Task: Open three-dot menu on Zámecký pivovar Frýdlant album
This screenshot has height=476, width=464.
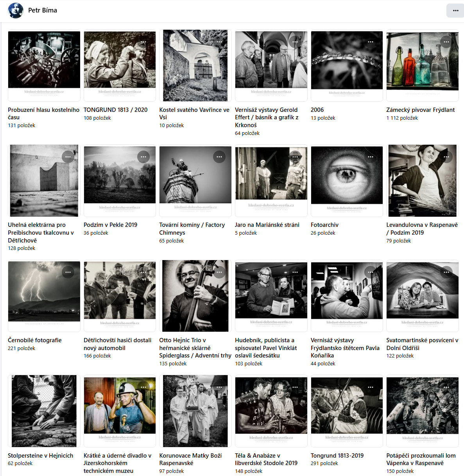Action: (446, 42)
